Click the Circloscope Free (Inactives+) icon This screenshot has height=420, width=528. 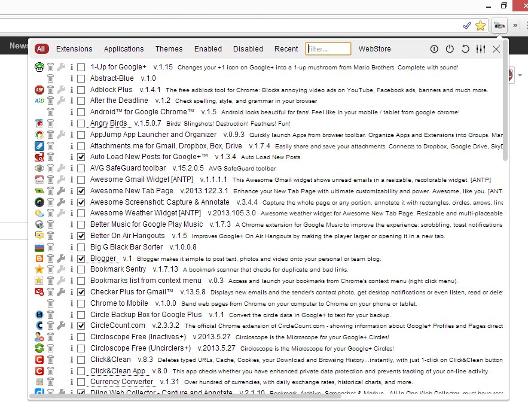(x=39, y=337)
